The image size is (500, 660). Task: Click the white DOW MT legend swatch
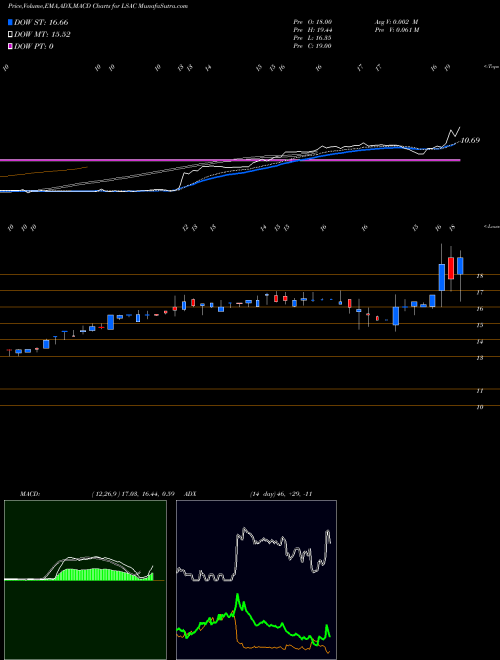click(x=11, y=35)
